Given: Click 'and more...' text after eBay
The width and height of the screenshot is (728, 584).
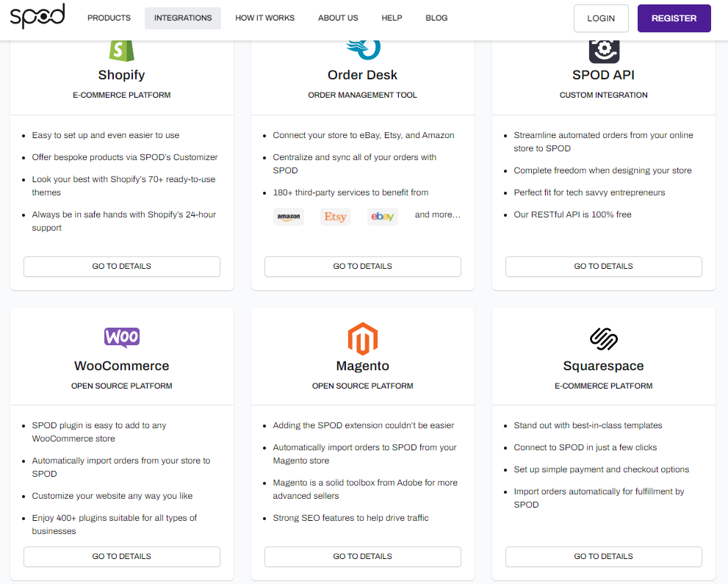Looking at the screenshot, I should click(437, 215).
